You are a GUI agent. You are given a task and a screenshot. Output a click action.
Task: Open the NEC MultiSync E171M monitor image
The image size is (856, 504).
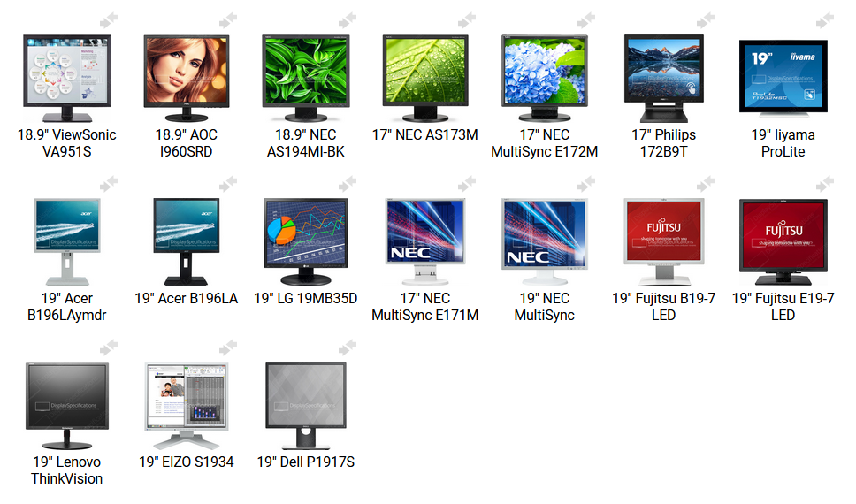click(425, 242)
